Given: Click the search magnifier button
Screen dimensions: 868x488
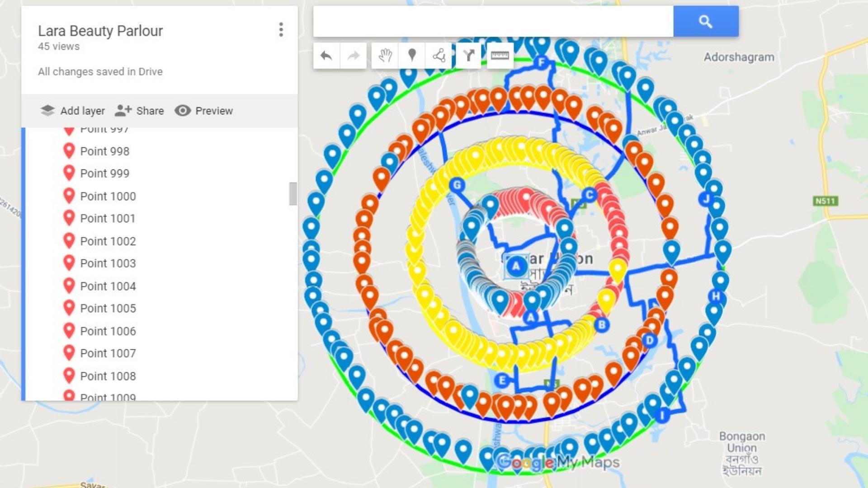Looking at the screenshot, I should coord(706,21).
